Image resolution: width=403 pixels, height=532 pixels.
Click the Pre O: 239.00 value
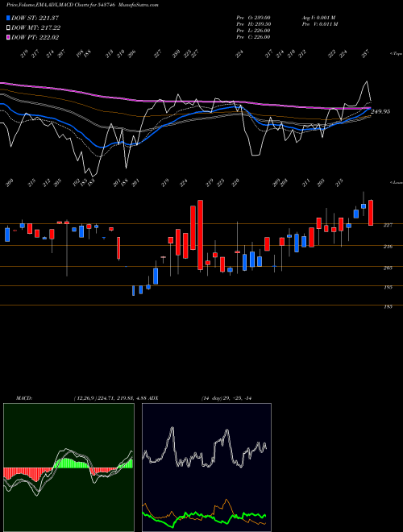(x=253, y=18)
